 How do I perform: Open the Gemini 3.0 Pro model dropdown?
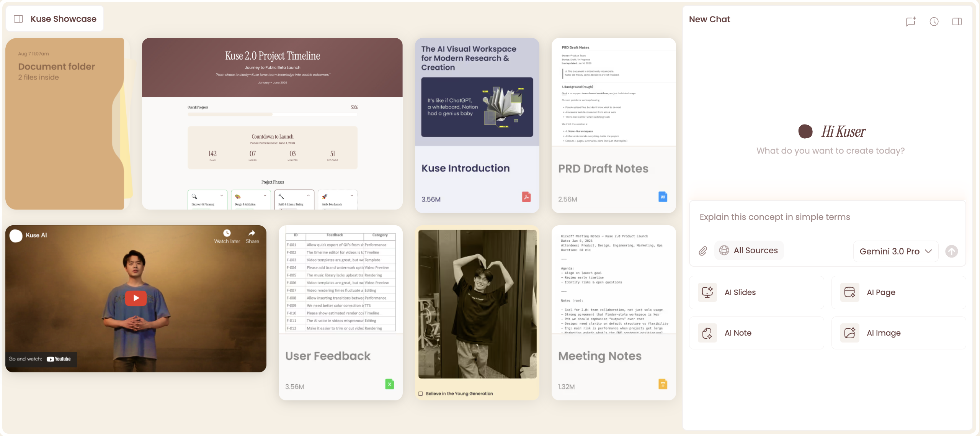(896, 251)
